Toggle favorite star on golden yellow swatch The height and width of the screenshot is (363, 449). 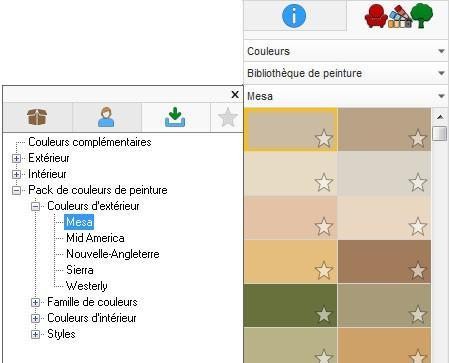coord(324,270)
